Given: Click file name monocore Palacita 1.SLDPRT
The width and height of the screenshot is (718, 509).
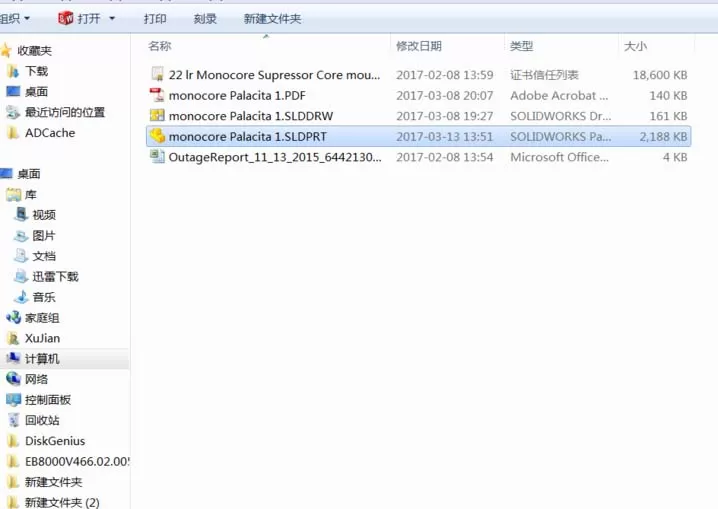Looking at the screenshot, I should (248, 136).
